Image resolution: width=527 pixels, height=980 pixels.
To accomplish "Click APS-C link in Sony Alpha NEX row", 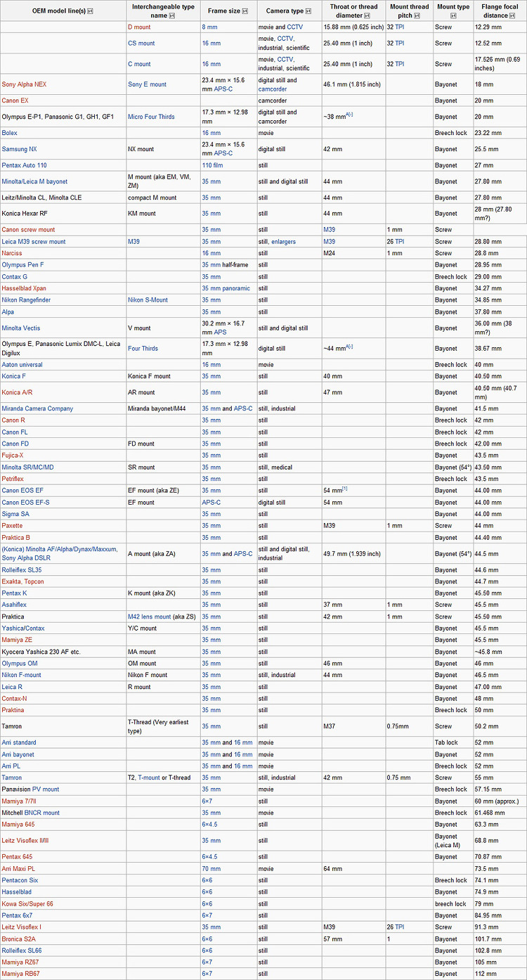I will pyautogui.click(x=223, y=89).
